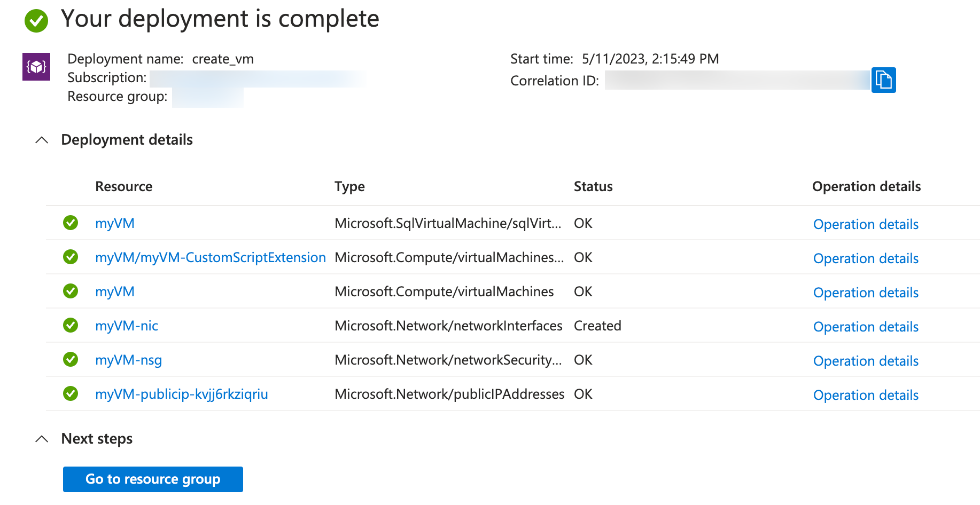Click the green status check for myVM-nsg
The image size is (980, 505).
[71, 359]
